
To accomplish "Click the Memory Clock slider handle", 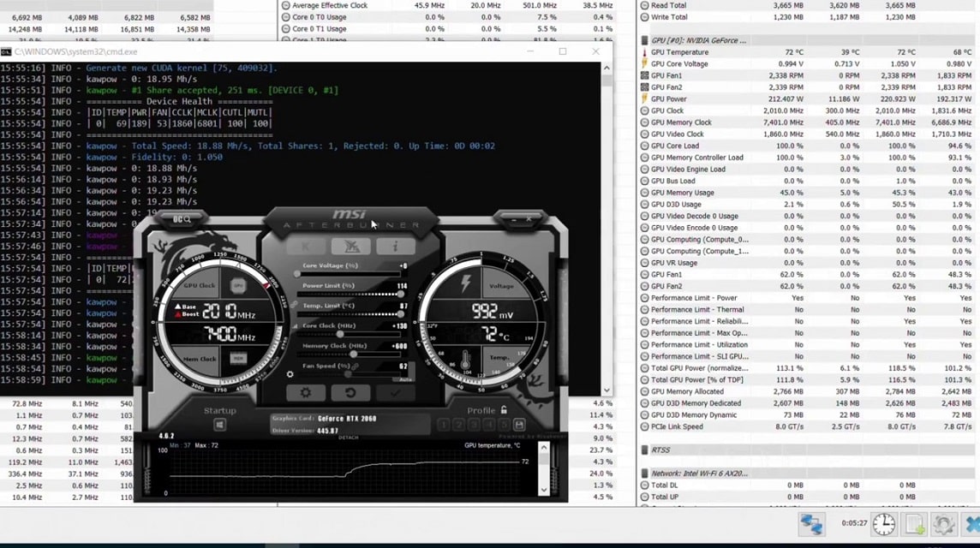I will coord(354,354).
